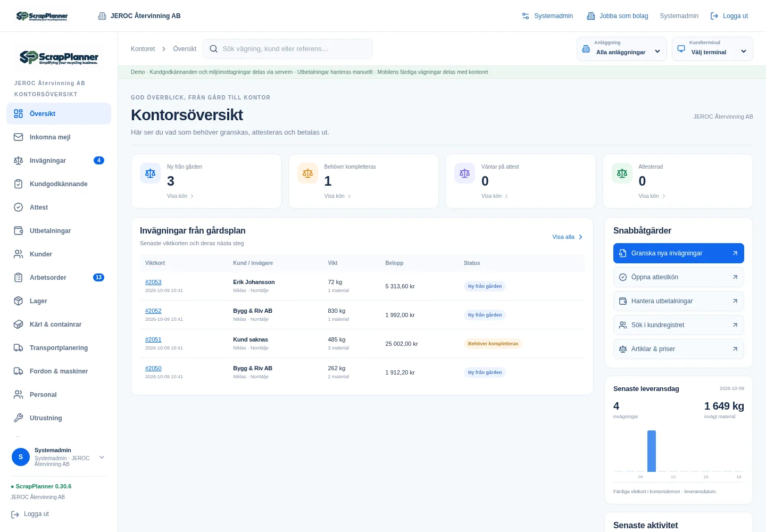Image resolution: width=766 pixels, height=532 pixels.
Task: Open Arbetsorder in the sidebar menu
Action: click(59, 277)
